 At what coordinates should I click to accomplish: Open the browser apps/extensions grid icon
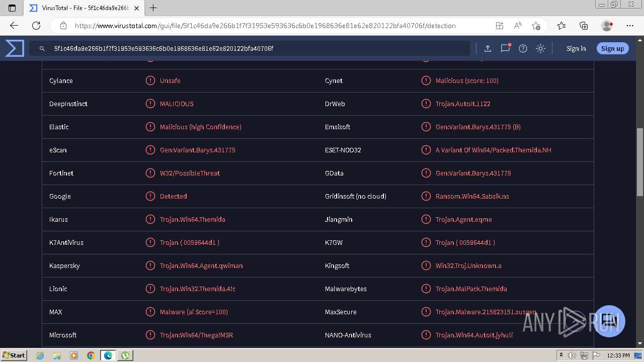pos(499,26)
